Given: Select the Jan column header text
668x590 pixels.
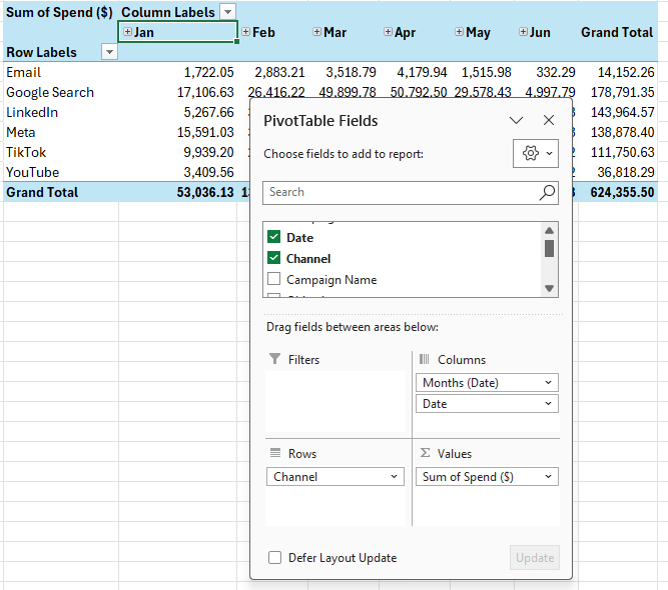Looking at the screenshot, I should tap(144, 32).
